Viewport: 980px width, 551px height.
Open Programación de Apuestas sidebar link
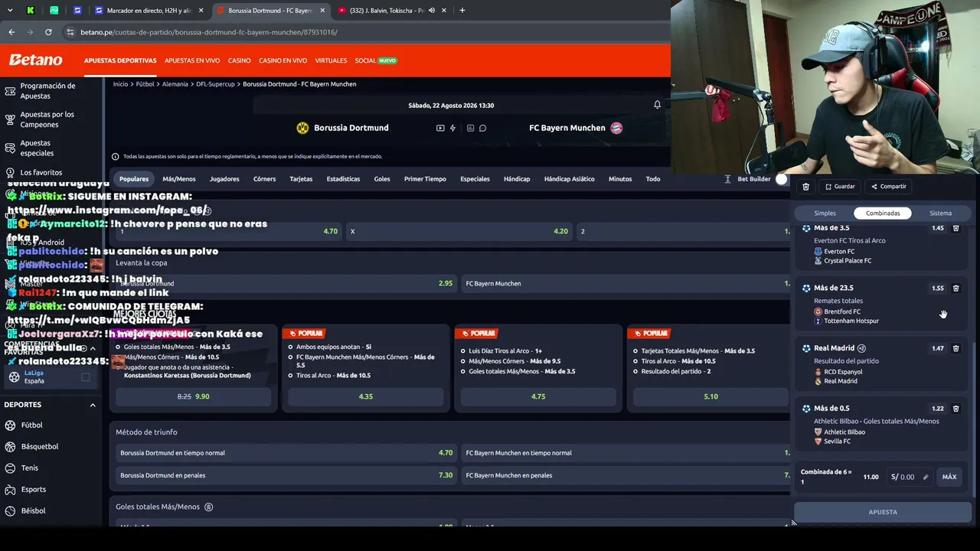click(x=47, y=91)
